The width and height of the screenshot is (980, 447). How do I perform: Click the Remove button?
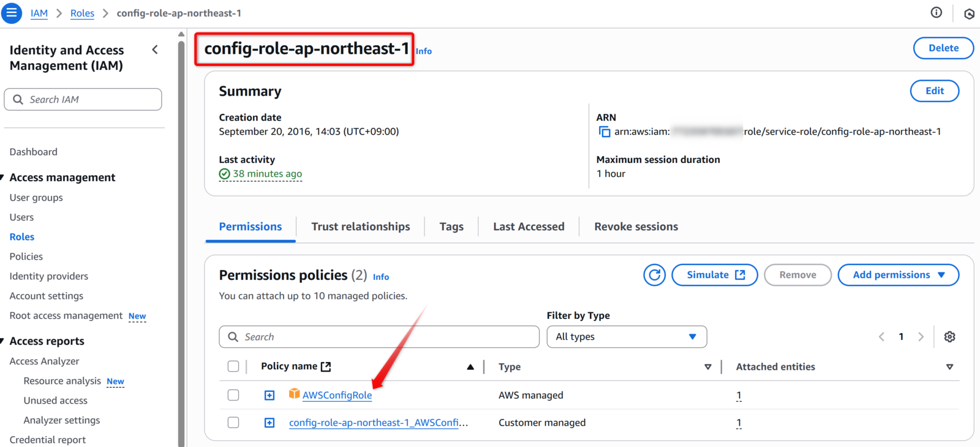coord(797,275)
